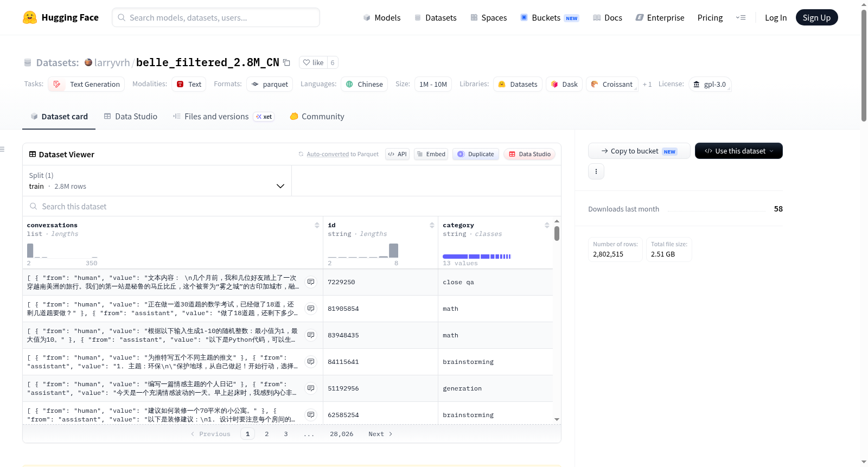The width and height of the screenshot is (868, 467).
Task: Open the Docs nav item
Action: point(607,17)
